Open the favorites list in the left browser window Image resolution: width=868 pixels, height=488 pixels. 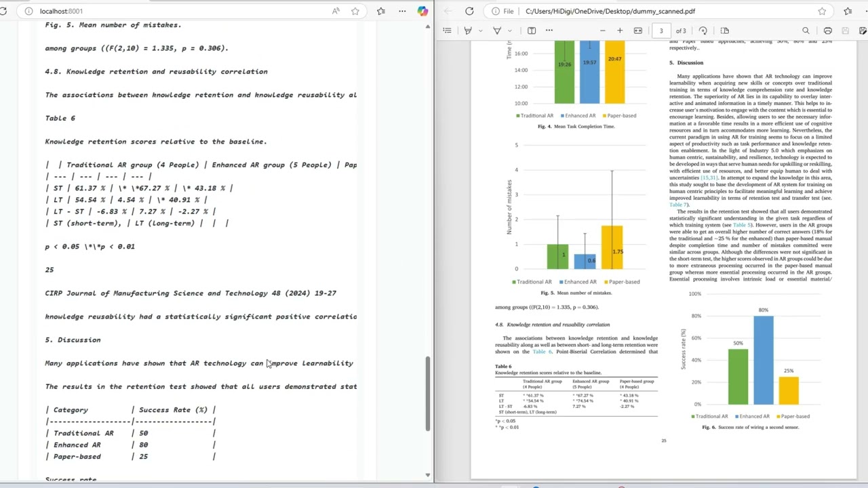tap(381, 11)
